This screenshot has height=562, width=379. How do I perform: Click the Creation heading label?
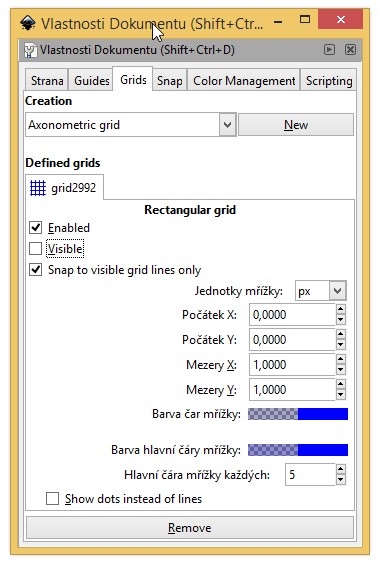tap(48, 101)
